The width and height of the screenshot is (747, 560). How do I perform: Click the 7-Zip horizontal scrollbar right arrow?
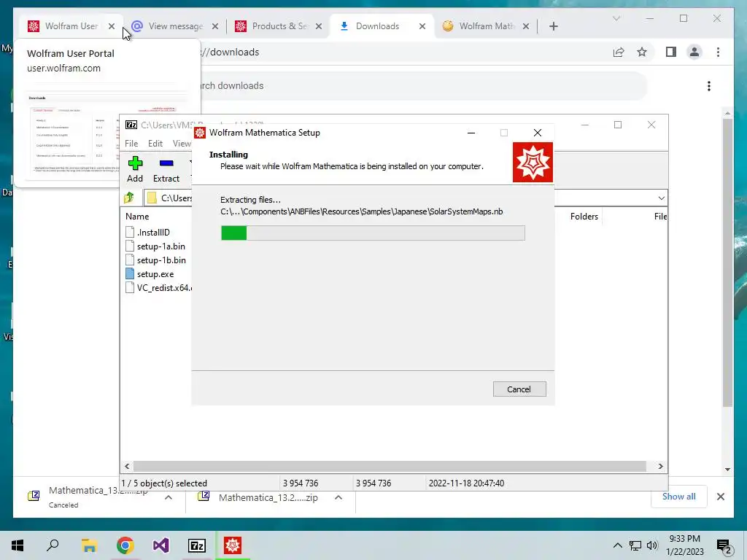pos(661,466)
